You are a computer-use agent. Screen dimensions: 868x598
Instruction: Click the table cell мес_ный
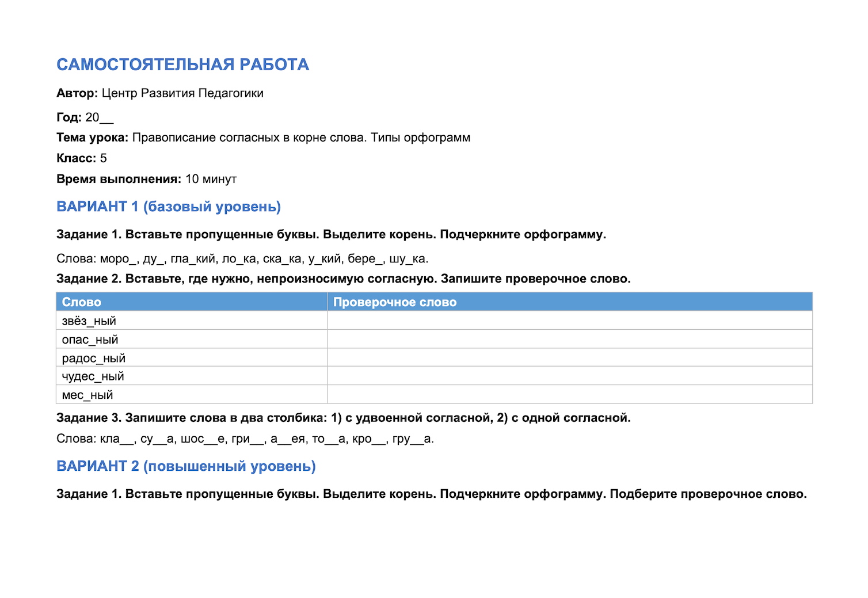(x=192, y=394)
